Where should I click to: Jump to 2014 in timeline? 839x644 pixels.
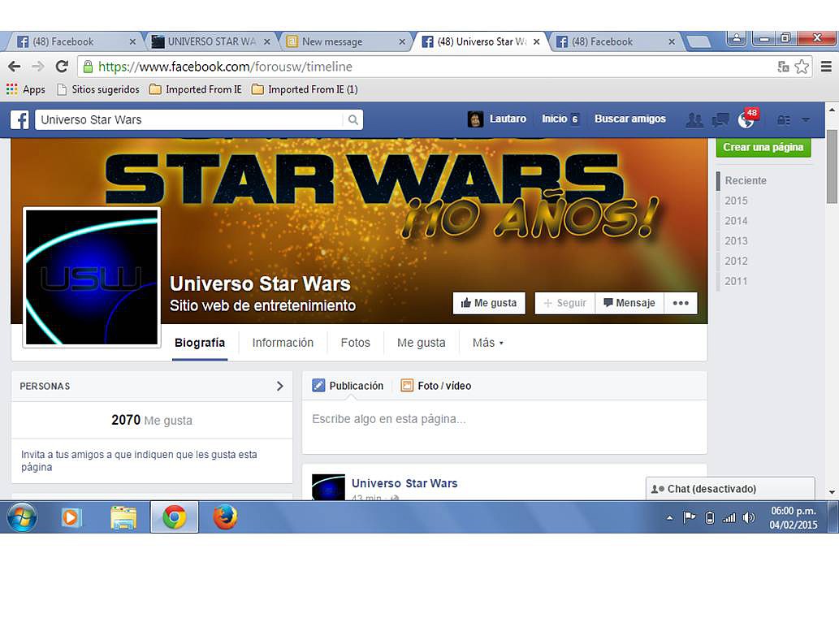[x=737, y=221]
